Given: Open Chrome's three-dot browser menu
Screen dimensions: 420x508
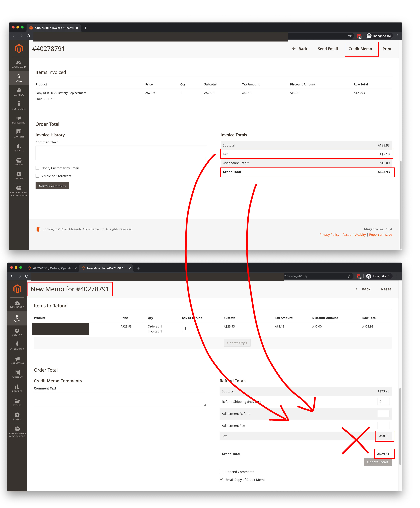Looking at the screenshot, I should pos(397,36).
